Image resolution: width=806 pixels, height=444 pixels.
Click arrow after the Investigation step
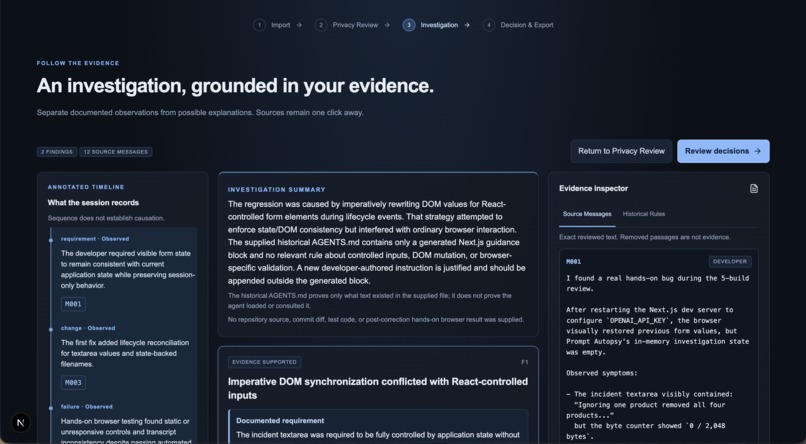click(467, 25)
